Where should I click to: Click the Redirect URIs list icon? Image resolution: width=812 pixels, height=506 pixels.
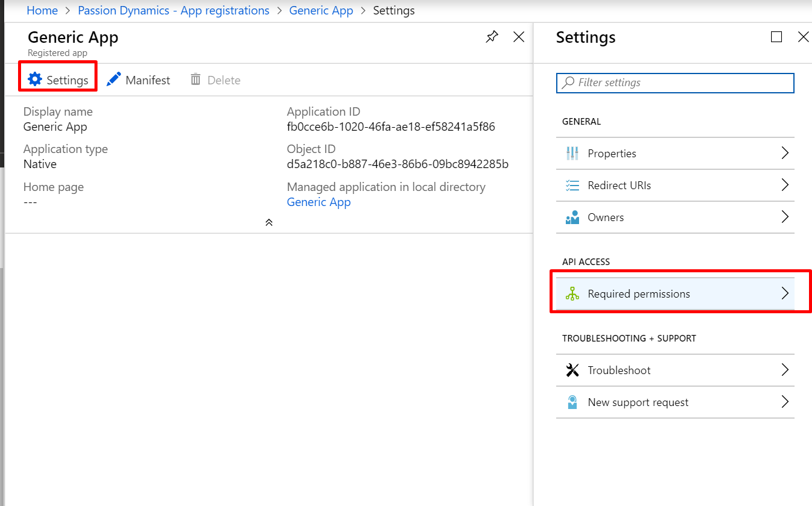[x=572, y=186]
